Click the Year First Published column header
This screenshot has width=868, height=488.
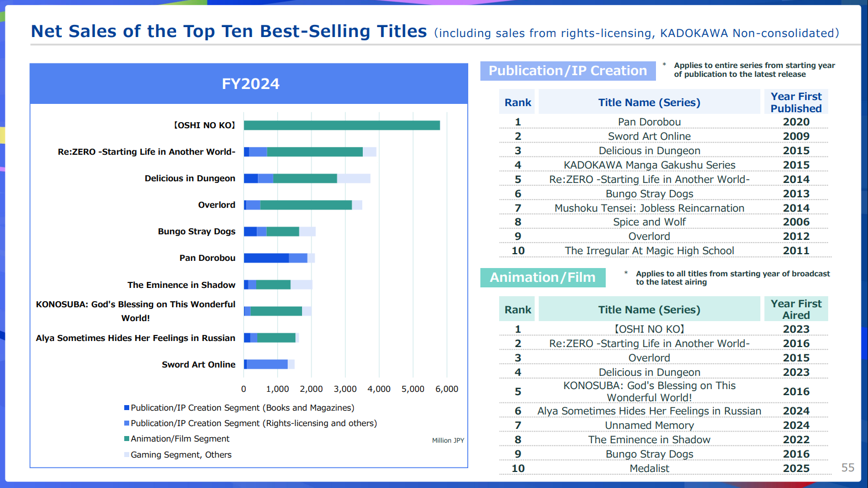[x=796, y=102]
